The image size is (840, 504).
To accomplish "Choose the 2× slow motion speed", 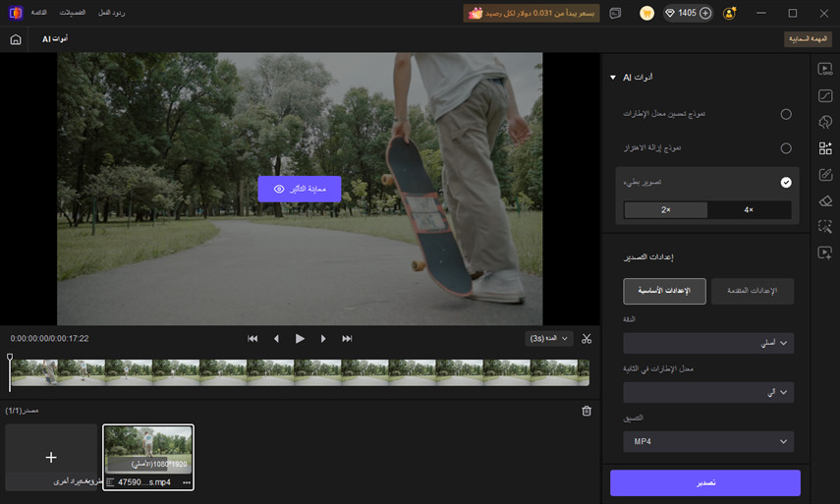I will (666, 210).
